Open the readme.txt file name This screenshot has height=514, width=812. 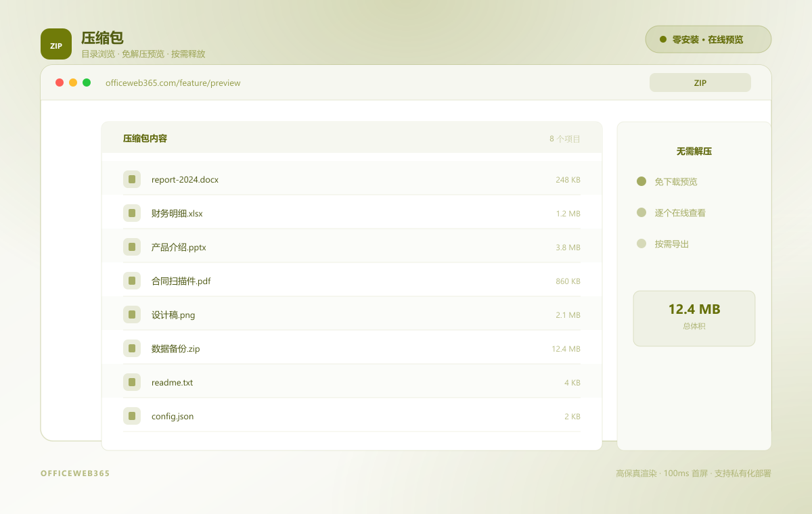point(172,382)
